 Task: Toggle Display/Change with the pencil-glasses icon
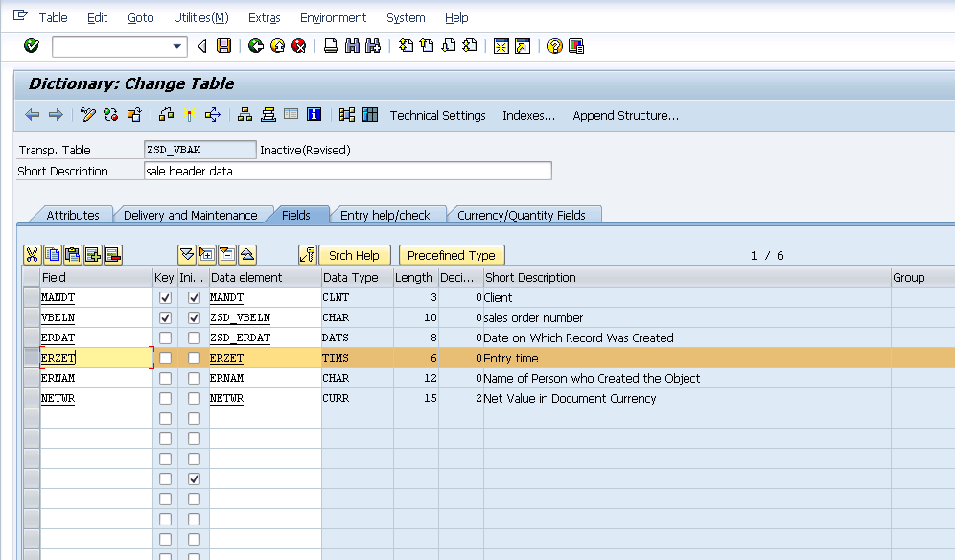[87, 114]
